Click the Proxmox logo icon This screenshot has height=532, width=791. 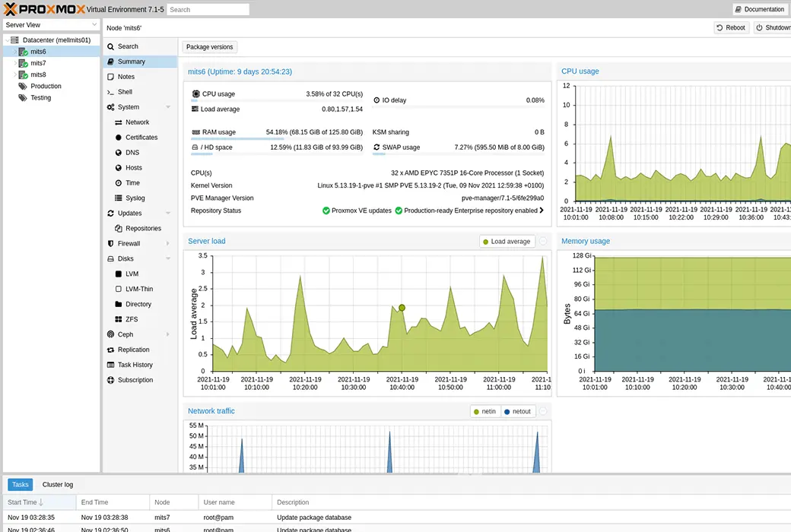click(10, 9)
